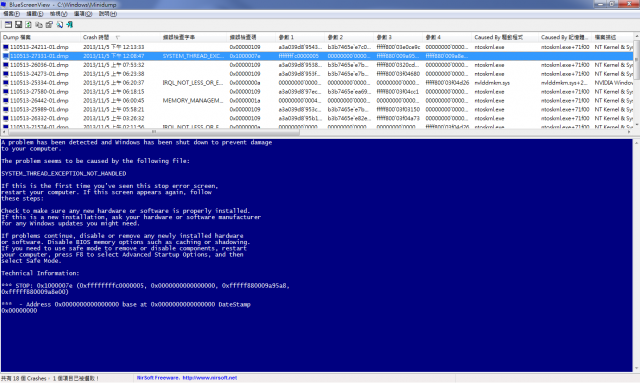Click dump icon of 110513-27580-01.dmp
Screen dimensions: 640x383
(x=6, y=92)
